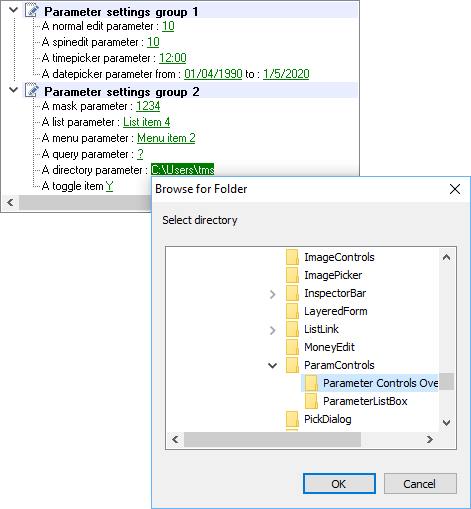Confirm folder selection with OK
The width and height of the screenshot is (471, 509).
339,484
